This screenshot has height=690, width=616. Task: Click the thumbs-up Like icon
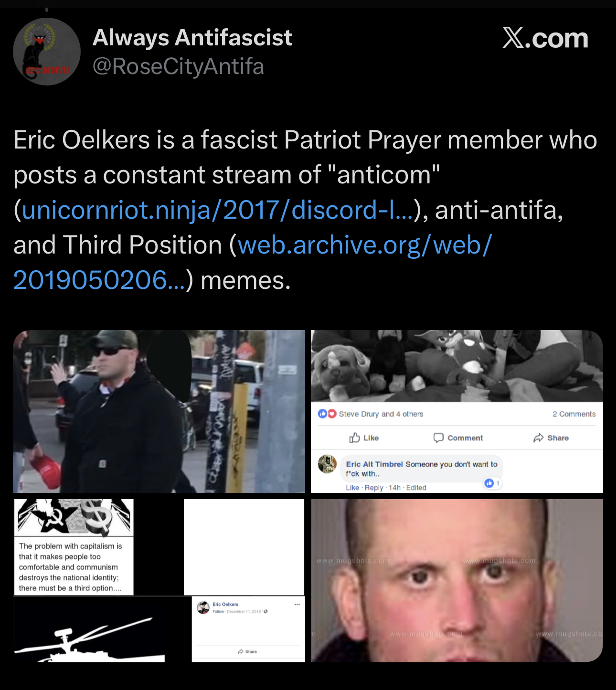[354, 438]
